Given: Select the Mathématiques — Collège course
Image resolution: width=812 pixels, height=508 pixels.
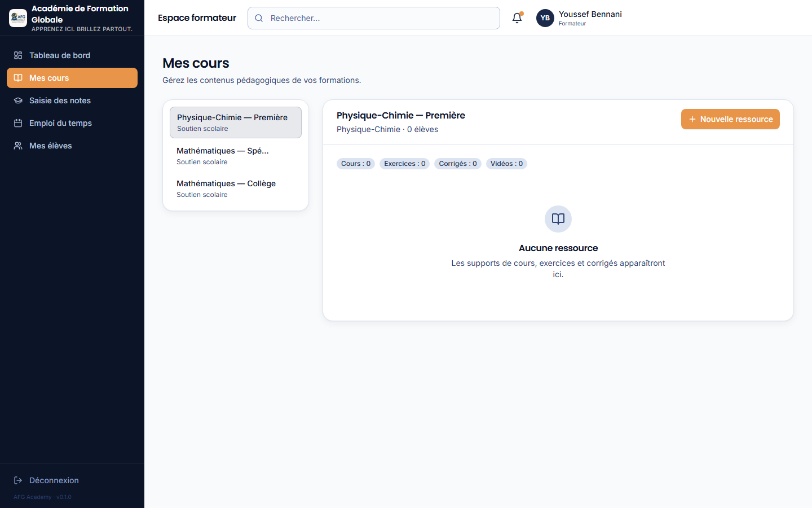Looking at the screenshot, I should (x=236, y=189).
